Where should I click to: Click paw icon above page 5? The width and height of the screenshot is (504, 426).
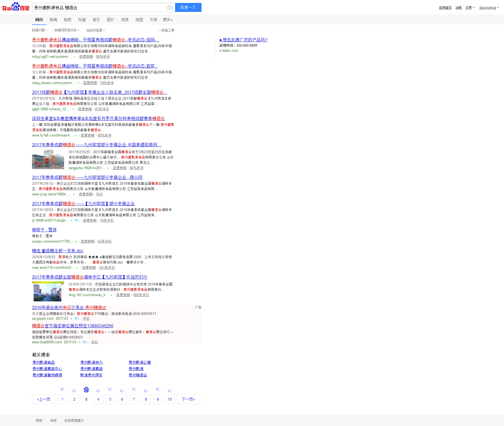click(110, 389)
